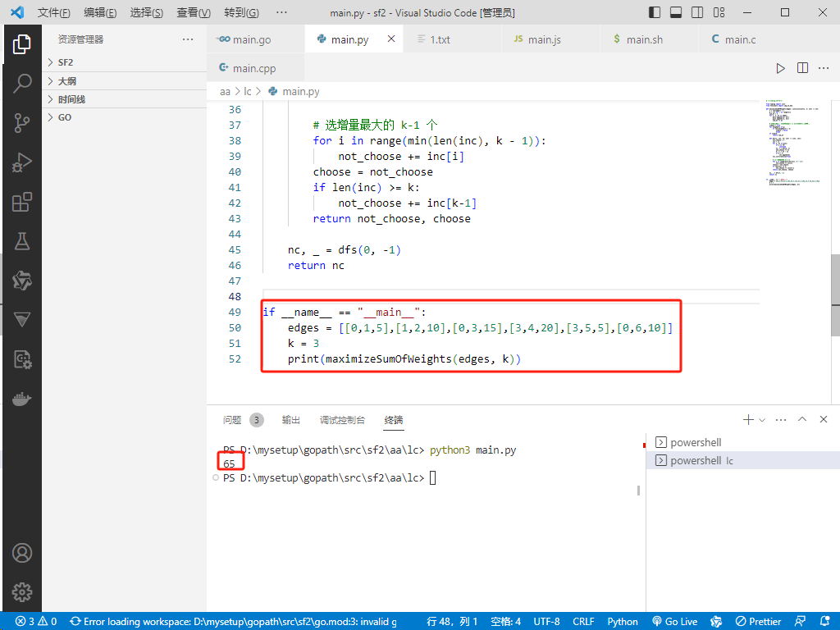
Task: Click the code minimap overview
Action: pyautogui.click(x=794, y=143)
